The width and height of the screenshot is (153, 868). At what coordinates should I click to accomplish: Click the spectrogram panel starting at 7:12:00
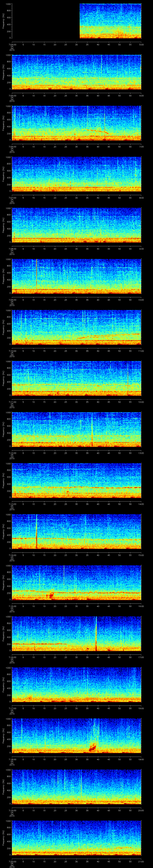tap(77, 429)
